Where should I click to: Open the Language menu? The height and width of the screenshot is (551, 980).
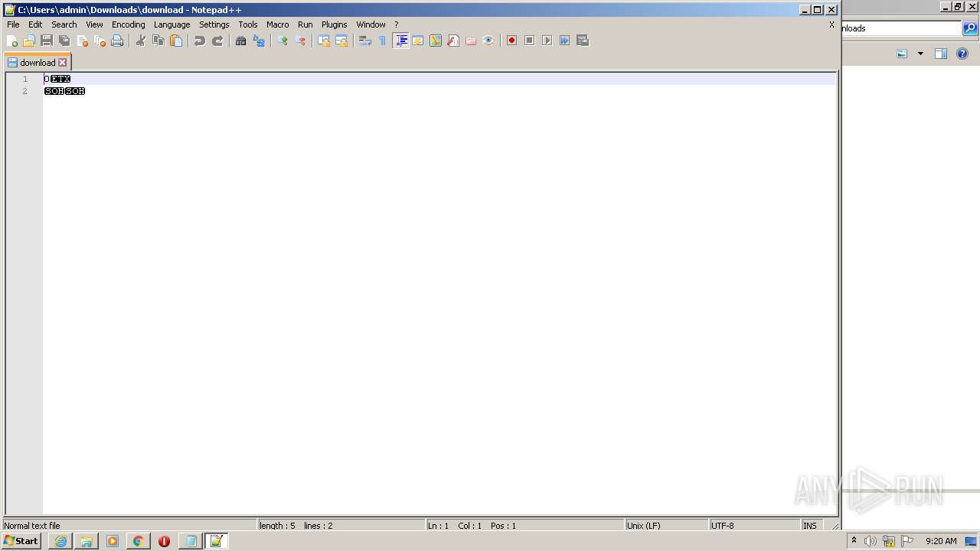[x=172, y=24]
